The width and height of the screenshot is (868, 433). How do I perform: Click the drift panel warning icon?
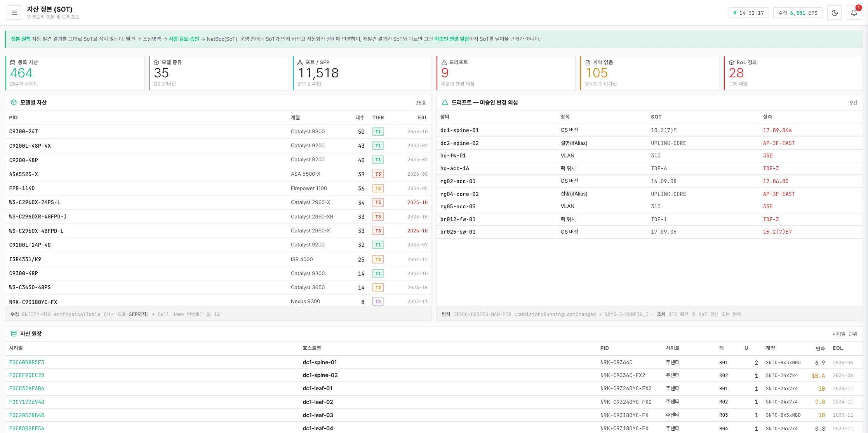[445, 102]
